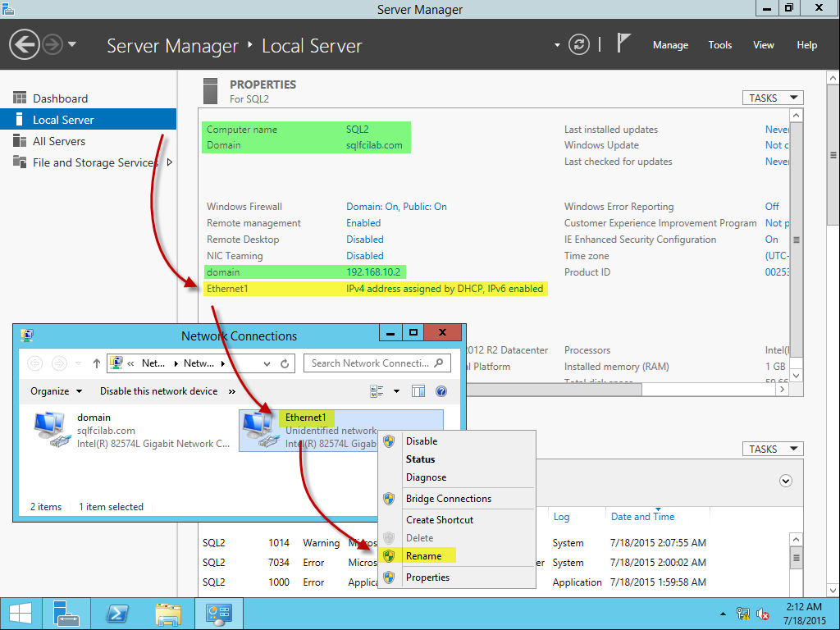The width and height of the screenshot is (840, 630).
Task: Refresh the Network Connections window
Action: tap(285, 363)
